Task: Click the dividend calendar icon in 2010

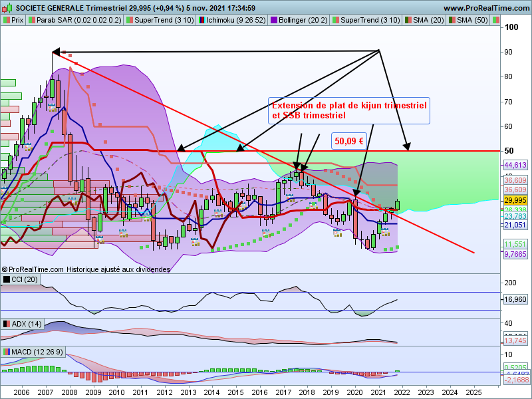Action: [123, 233]
